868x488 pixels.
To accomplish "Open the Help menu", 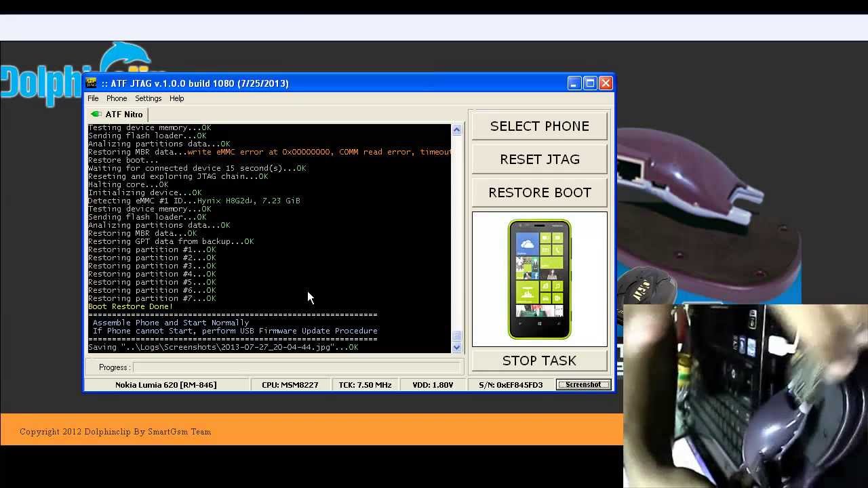I will tap(176, 98).
